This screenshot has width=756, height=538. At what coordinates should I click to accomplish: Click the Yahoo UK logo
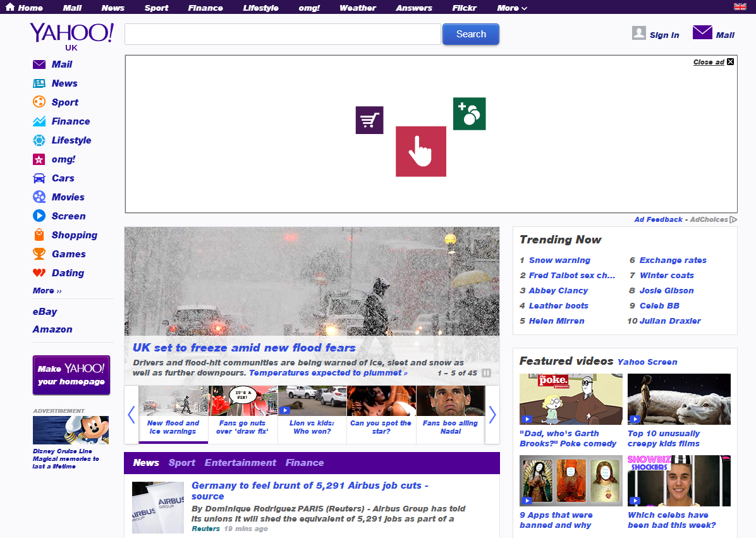(72, 36)
